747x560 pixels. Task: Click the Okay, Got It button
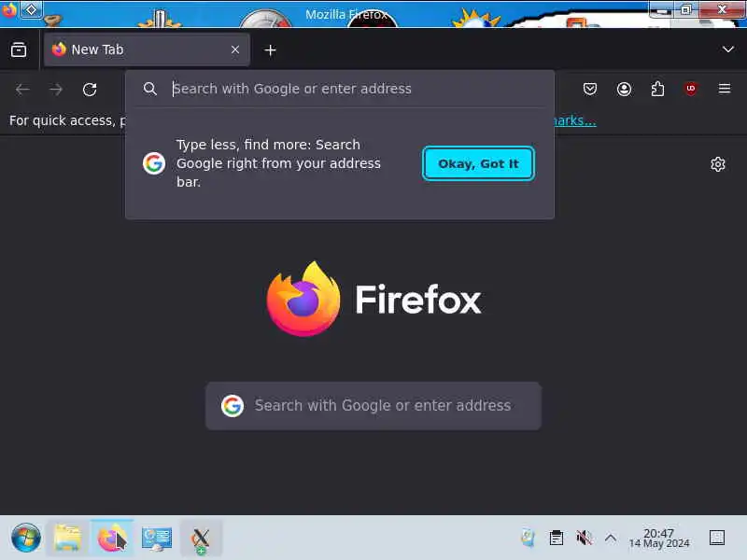[x=478, y=163]
